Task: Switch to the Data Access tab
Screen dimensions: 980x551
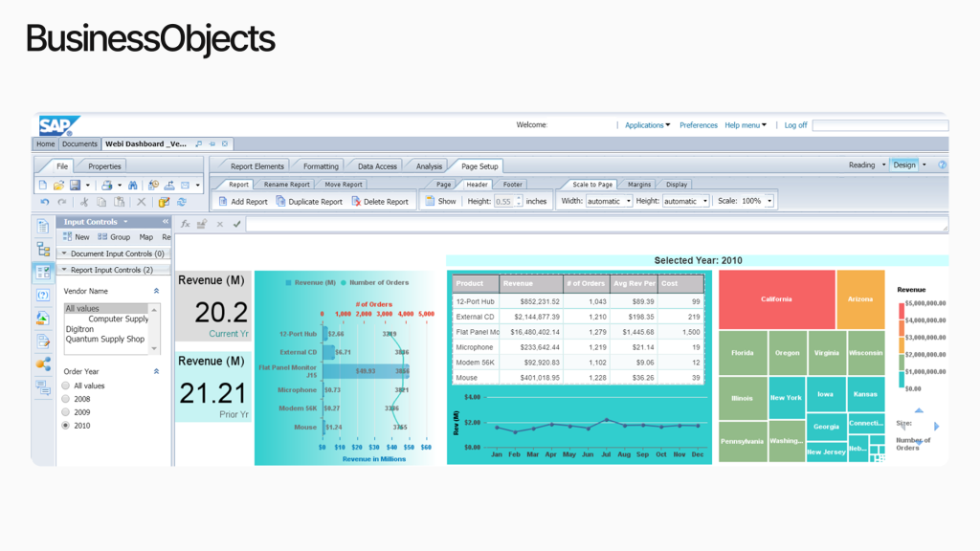Action: click(x=377, y=166)
